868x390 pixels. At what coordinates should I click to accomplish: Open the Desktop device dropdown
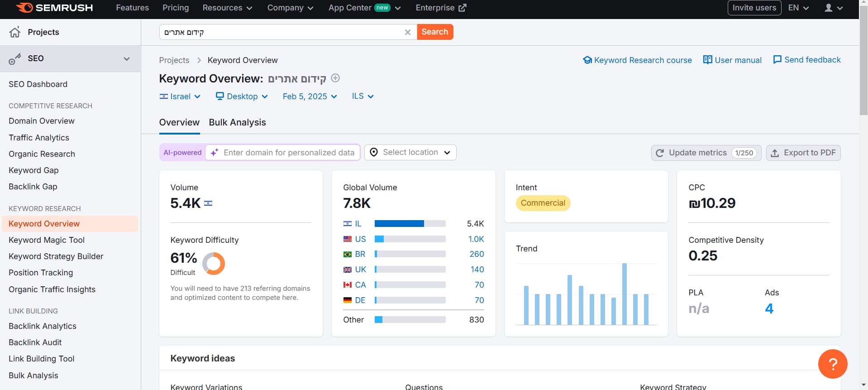pos(242,96)
